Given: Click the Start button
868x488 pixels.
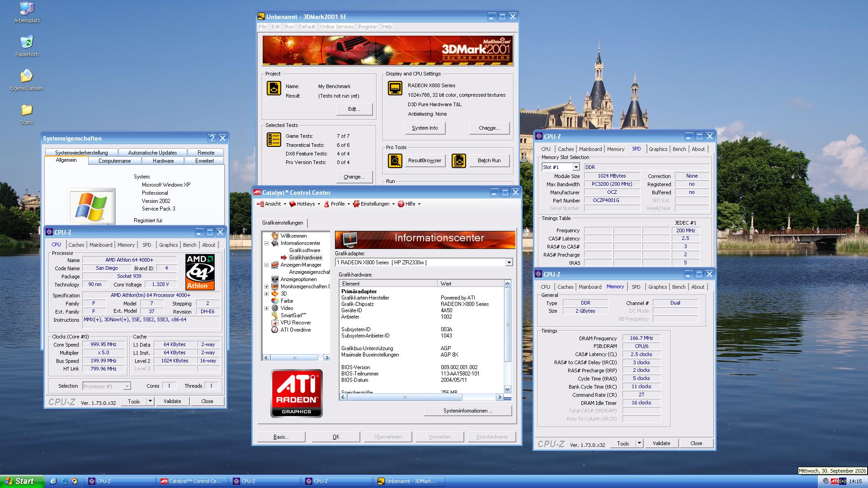Looking at the screenshot, I should 22,481.
